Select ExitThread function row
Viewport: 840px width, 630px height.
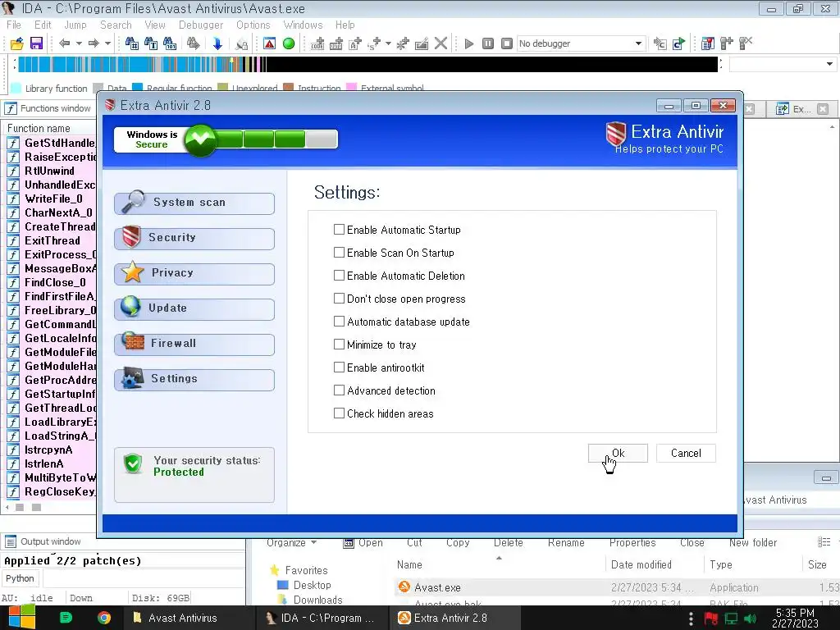pyautogui.click(x=52, y=240)
